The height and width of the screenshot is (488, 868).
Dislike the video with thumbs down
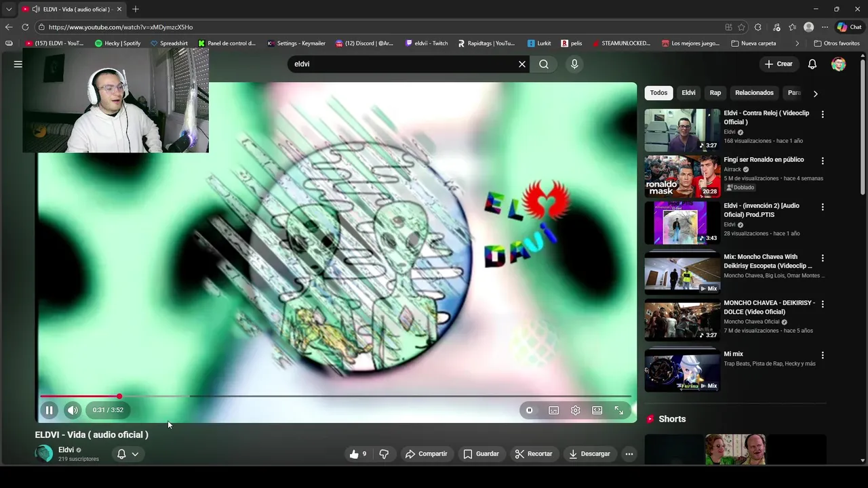coord(384,454)
